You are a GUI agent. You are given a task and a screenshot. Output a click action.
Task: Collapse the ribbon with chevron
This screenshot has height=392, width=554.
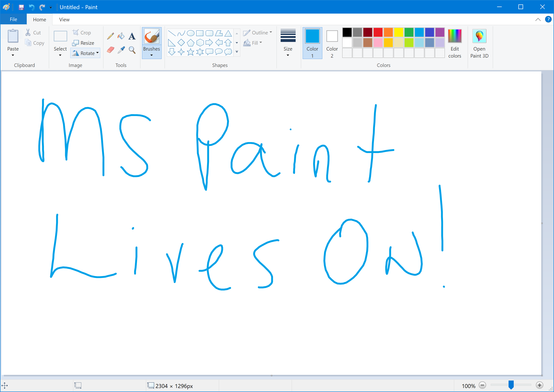538,19
